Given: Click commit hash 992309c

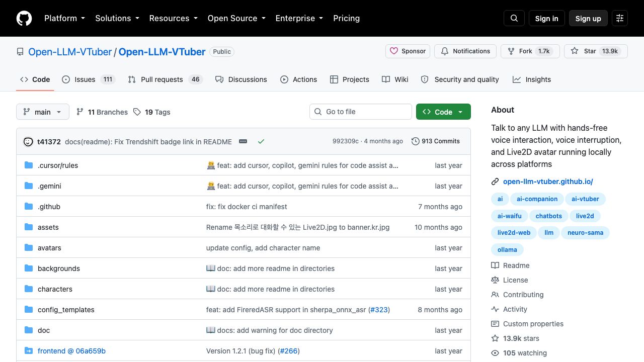Looking at the screenshot, I should [x=346, y=141].
